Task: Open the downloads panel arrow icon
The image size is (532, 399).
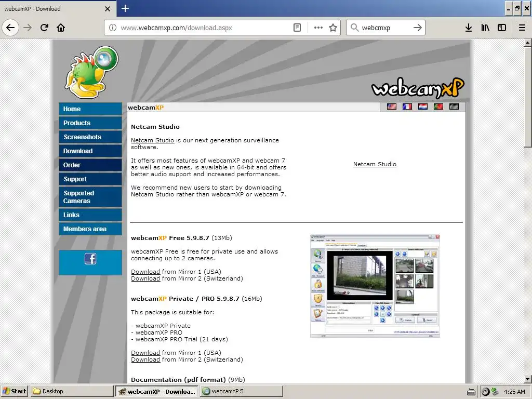Action: [469, 28]
